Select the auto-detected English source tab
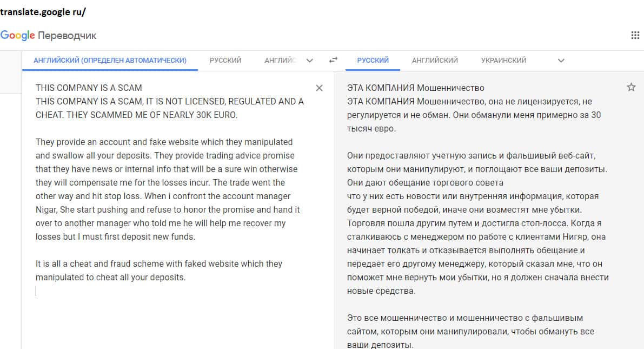This screenshot has width=644, height=349. 110,61
